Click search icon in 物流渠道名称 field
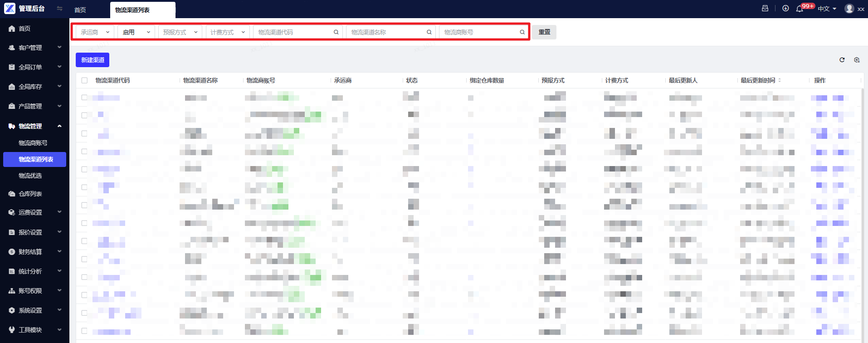868x343 pixels. (429, 32)
